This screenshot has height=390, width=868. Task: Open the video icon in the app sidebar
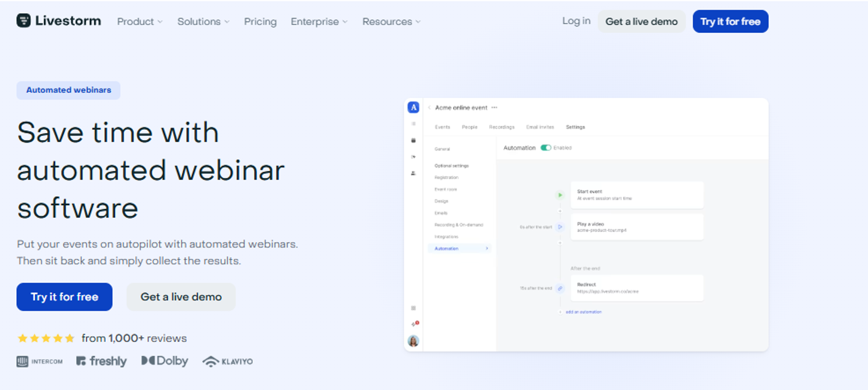(413, 157)
